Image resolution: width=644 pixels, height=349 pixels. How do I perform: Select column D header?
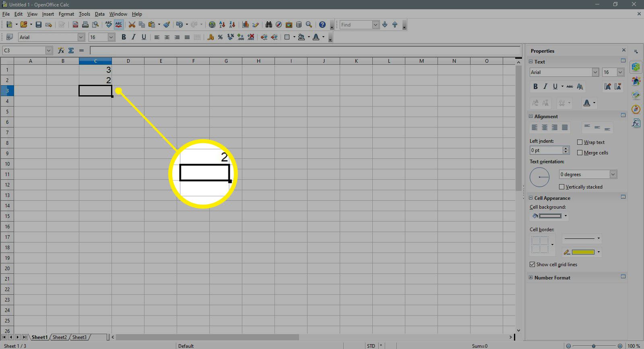point(128,61)
